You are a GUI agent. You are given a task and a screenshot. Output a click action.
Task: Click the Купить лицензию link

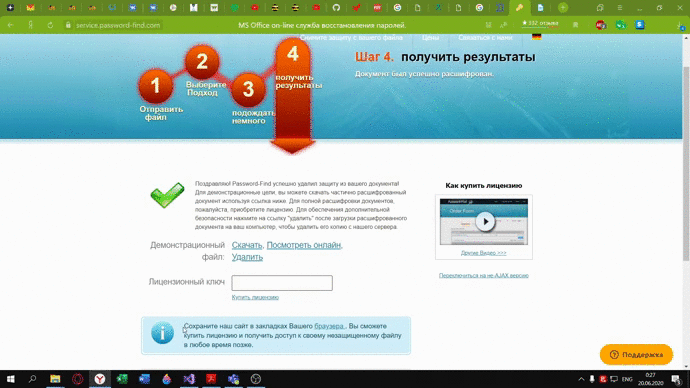click(x=255, y=297)
